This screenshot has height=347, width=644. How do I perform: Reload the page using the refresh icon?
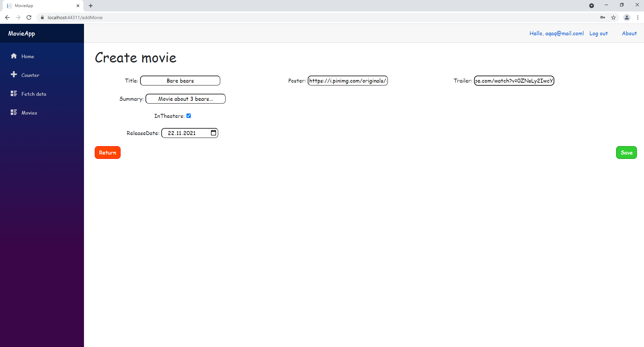(x=29, y=17)
